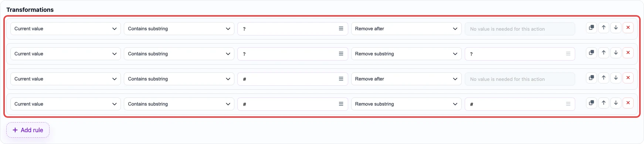Move the '#' Remove after rule up
The height and width of the screenshot is (144, 644).
(x=604, y=78)
